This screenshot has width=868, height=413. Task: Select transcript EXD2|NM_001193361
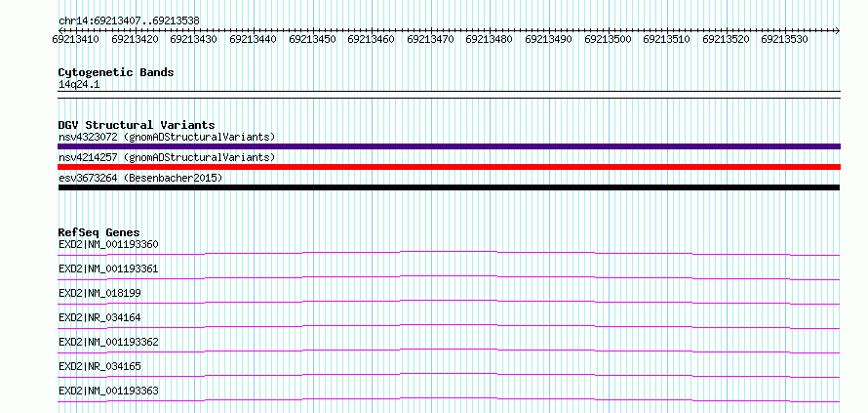click(x=108, y=268)
